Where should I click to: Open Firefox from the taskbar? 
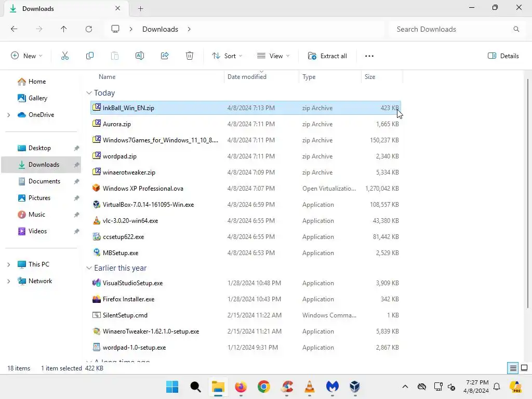[x=241, y=387]
